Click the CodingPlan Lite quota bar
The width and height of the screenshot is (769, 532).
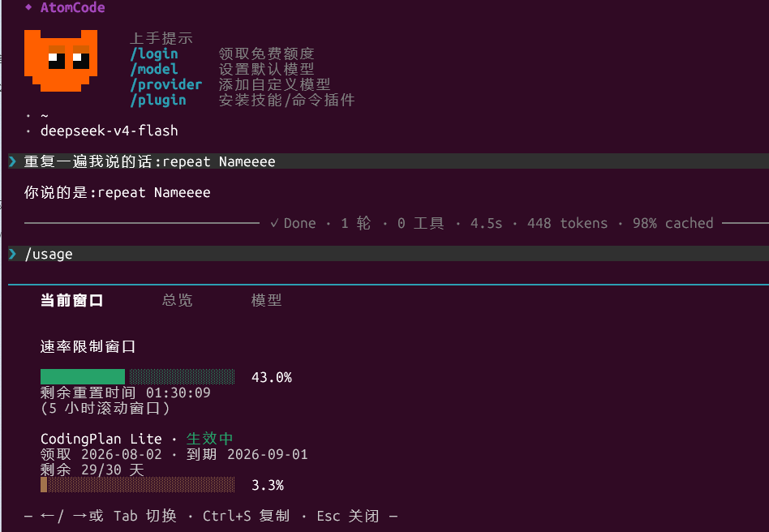137,484
